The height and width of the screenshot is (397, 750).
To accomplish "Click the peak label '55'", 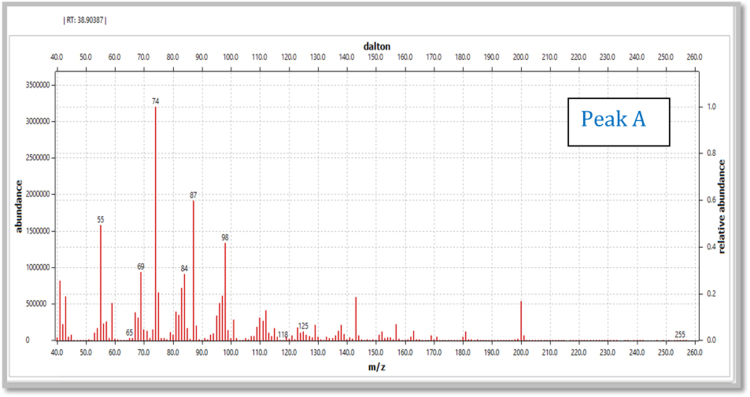I will point(100,220).
